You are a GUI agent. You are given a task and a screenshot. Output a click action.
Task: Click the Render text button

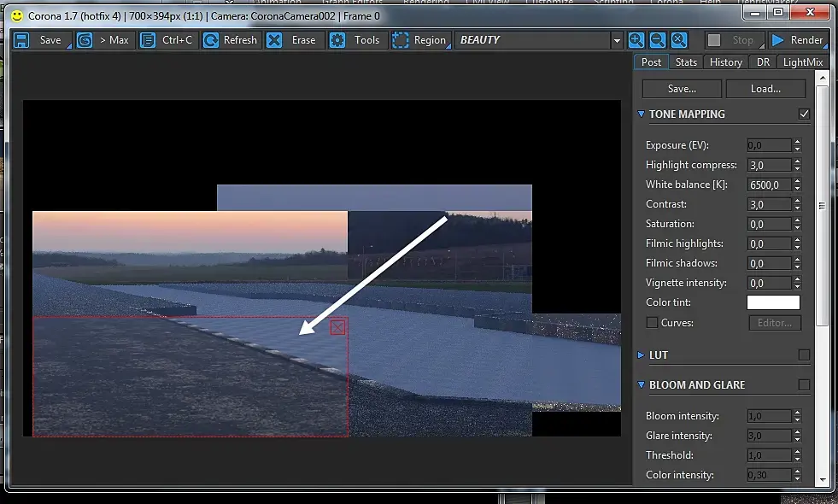[806, 40]
